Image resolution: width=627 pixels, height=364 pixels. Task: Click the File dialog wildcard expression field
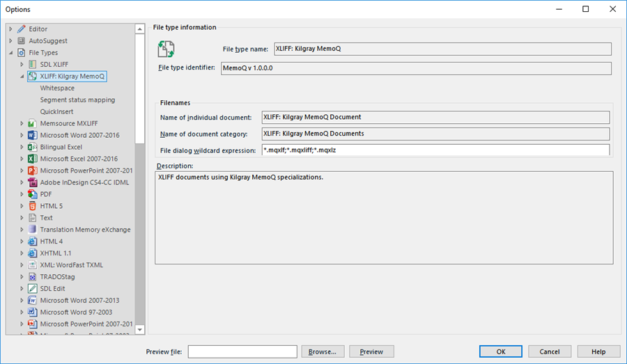tap(435, 150)
